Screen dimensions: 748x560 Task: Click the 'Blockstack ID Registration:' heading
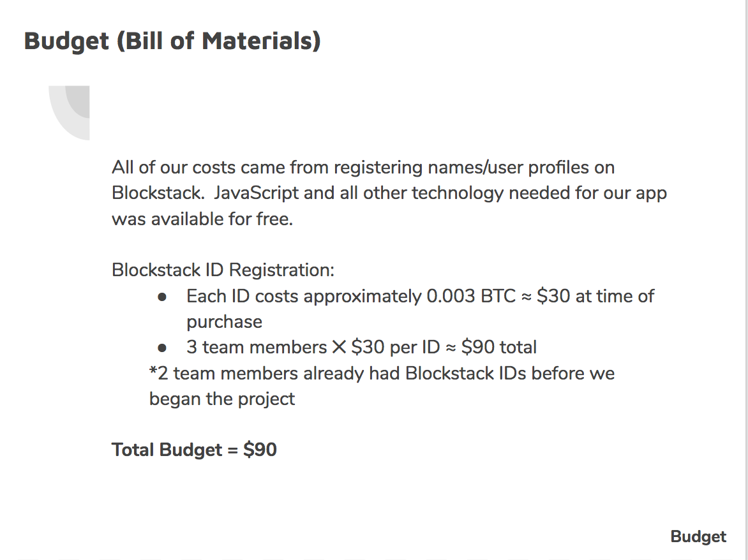pyautogui.click(x=223, y=270)
